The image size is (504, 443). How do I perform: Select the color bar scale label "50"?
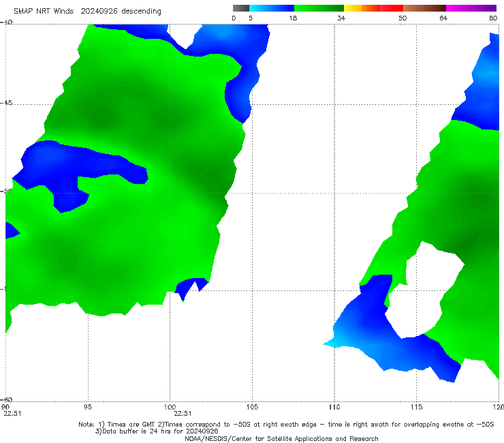[x=403, y=18]
